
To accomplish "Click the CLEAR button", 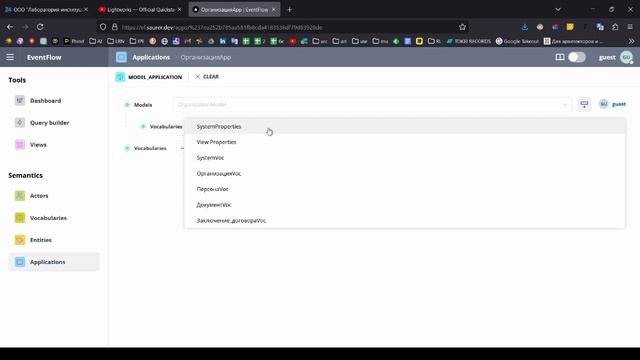I will click(207, 77).
